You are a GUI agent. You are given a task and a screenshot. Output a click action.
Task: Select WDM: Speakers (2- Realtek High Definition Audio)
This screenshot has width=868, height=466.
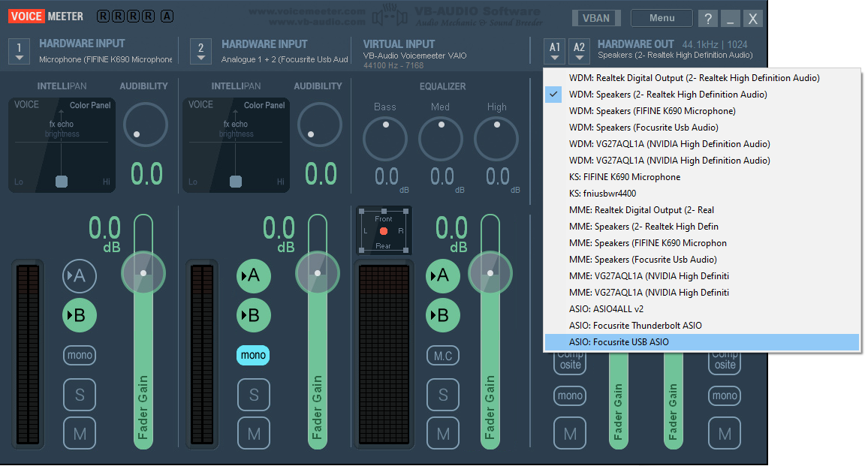pyautogui.click(x=702, y=95)
